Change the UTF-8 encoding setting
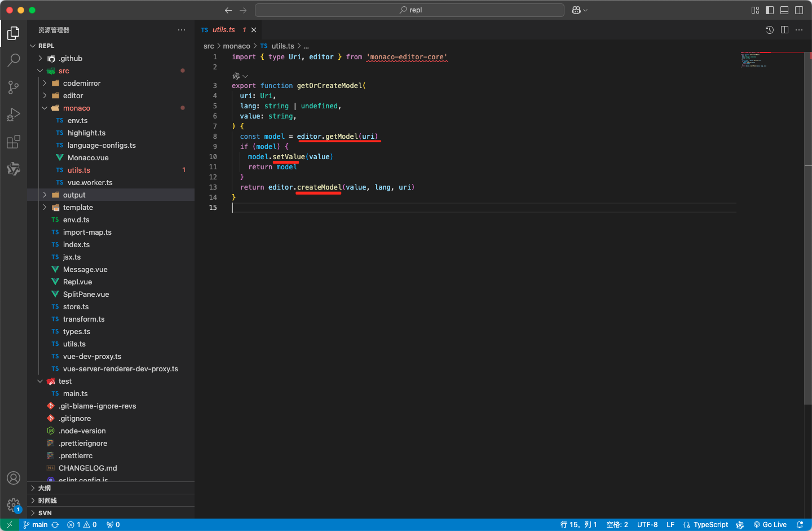The image size is (812, 531). [x=647, y=525]
